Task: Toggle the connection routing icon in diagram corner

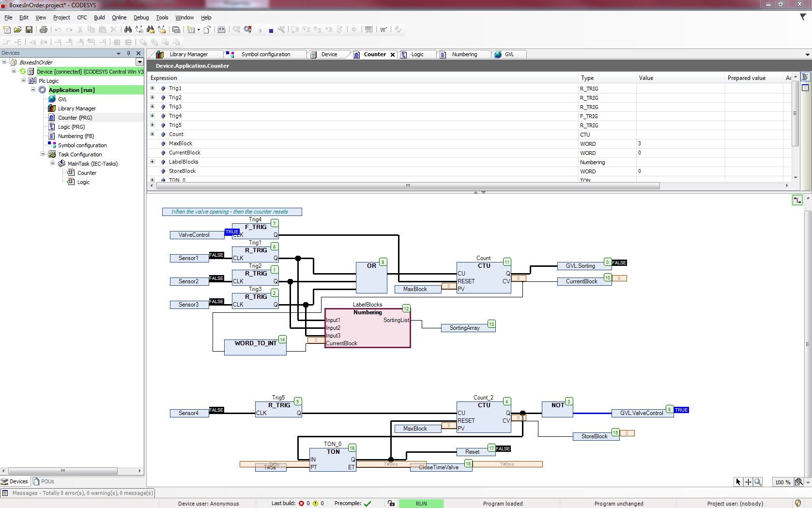Action: (x=797, y=200)
